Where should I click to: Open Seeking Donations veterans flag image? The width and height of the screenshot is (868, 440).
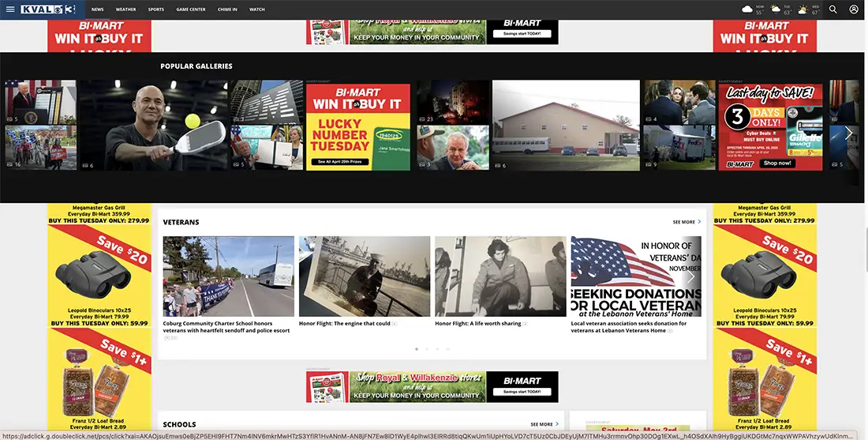(636, 276)
